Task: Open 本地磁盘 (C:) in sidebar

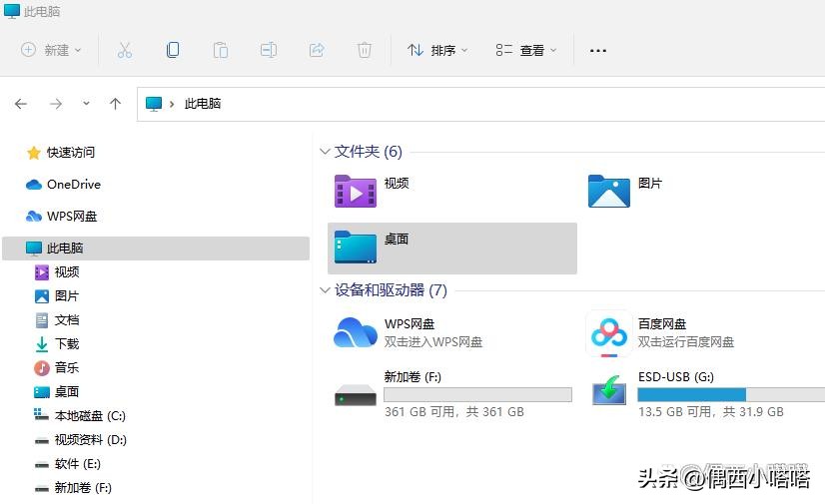Action: (x=80, y=416)
